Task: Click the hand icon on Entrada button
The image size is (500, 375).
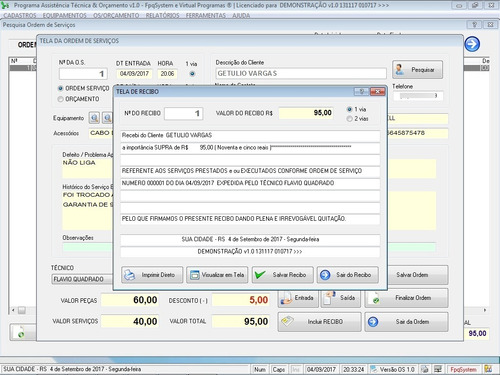Action: (286, 298)
